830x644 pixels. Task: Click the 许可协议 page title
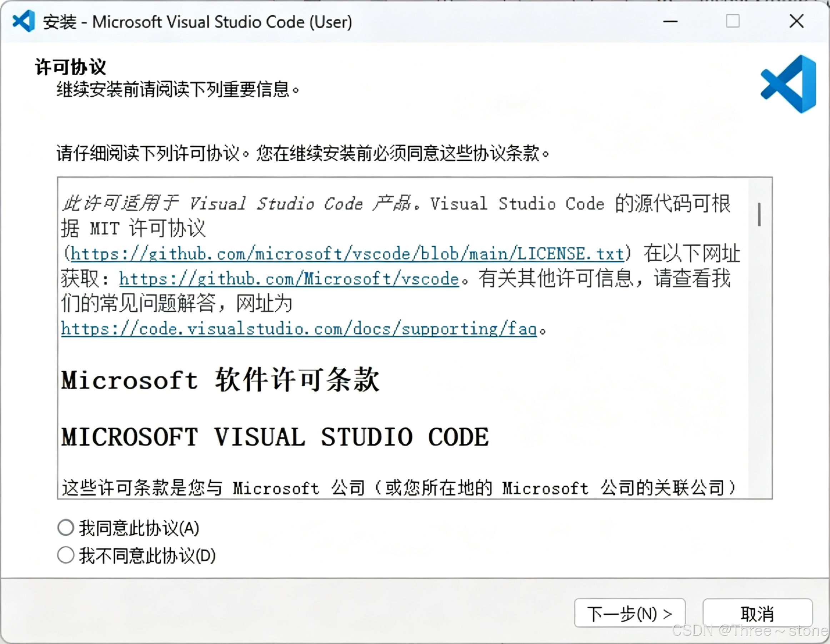click(x=70, y=67)
